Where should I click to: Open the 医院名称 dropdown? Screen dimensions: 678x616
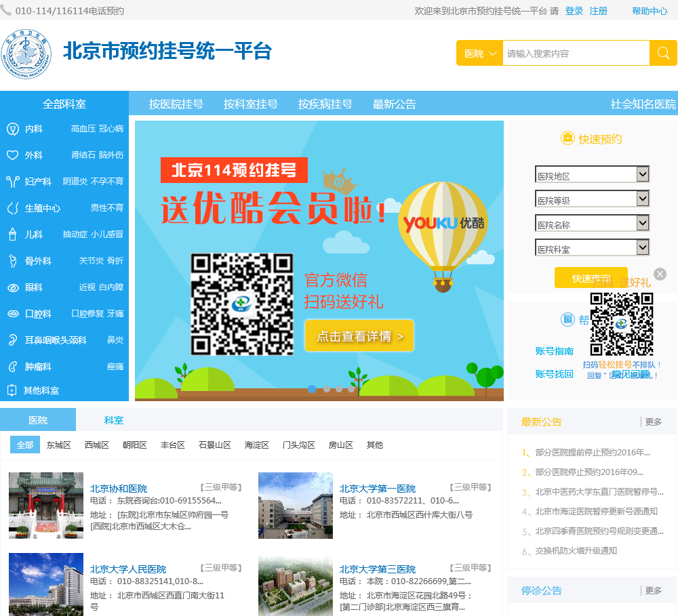pyautogui.click(x=592, y=223)
